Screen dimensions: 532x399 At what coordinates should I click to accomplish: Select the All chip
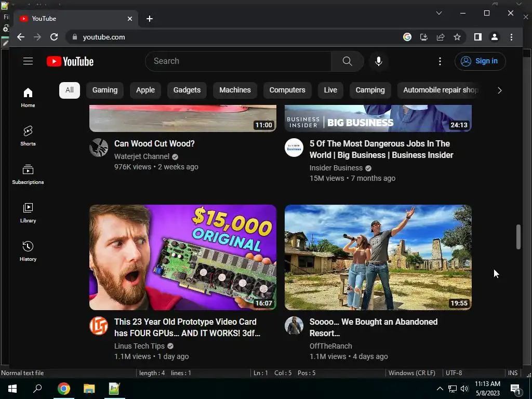click(70, 90)
